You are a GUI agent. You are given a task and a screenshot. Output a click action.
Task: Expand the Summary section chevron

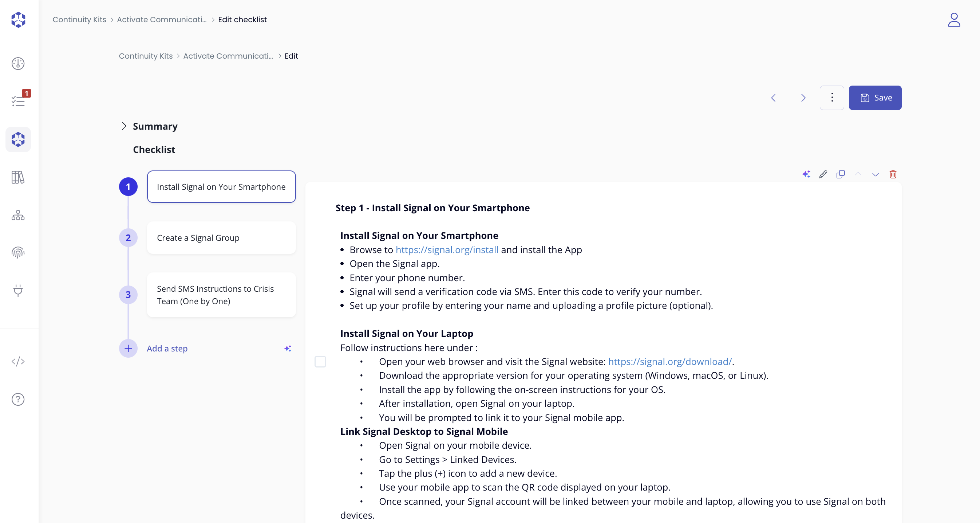(124, 126)
